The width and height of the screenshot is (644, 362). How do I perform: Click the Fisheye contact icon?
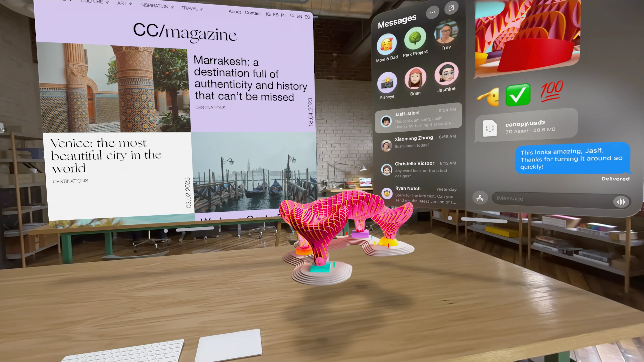coord(387,80)
